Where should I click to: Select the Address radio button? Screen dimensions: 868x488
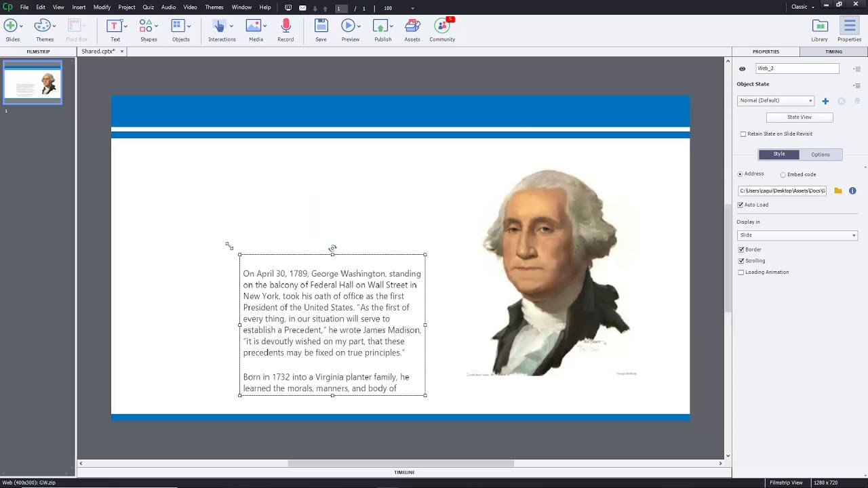pyautogui.click(x=741, y=174)
